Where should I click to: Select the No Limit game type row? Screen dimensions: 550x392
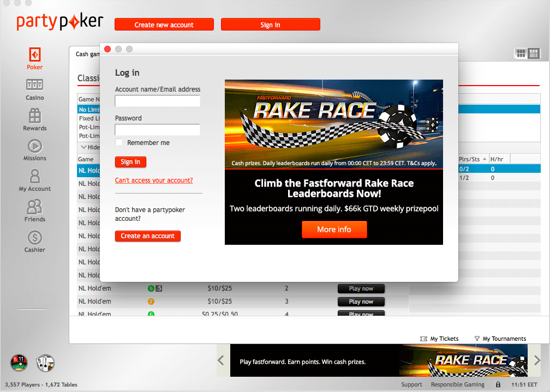click(x=89, y=110)
